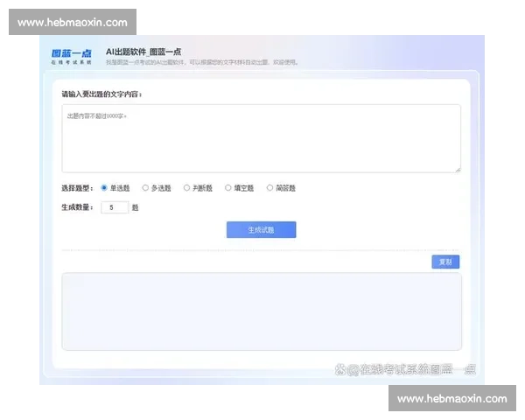Click the text area resize handle
This screenshot has height=420, width=525.
(x=458, y=170)
